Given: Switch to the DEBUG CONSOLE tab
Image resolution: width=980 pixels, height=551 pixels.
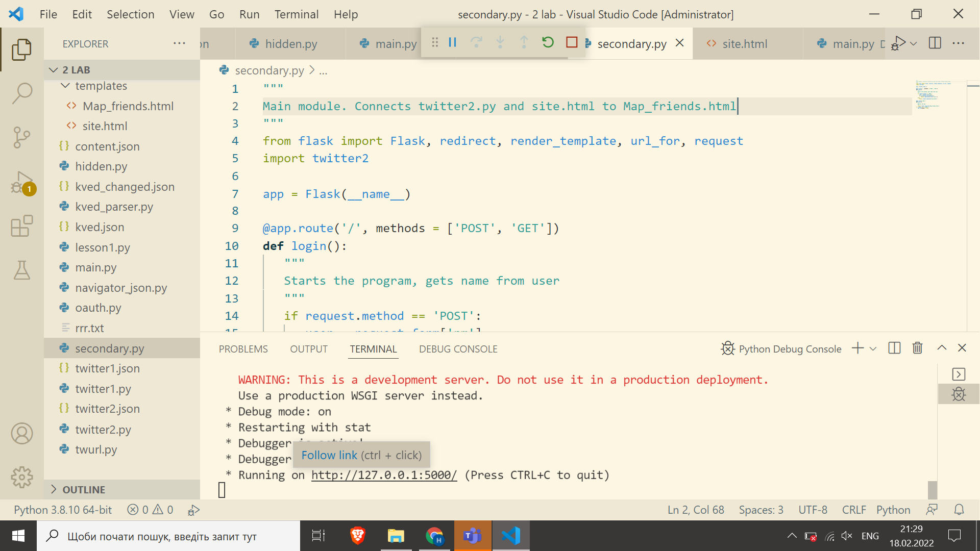Looking at the screenshot, I should coord(458,349).
